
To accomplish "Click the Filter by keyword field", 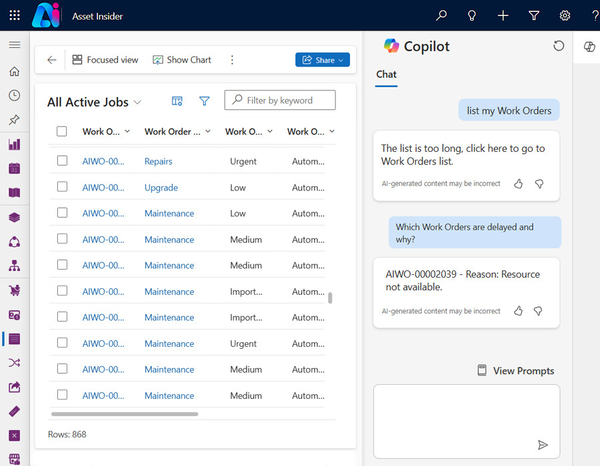I will tap(280, 100).
